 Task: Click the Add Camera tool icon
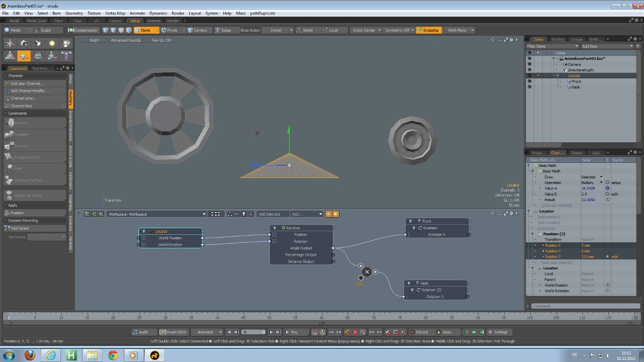[x=24, y=44]
